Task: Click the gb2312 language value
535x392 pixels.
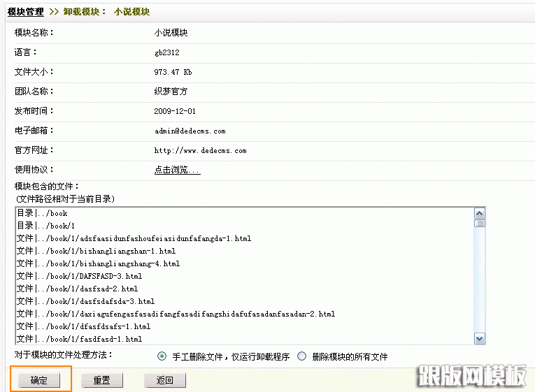Action: (167, 53)
